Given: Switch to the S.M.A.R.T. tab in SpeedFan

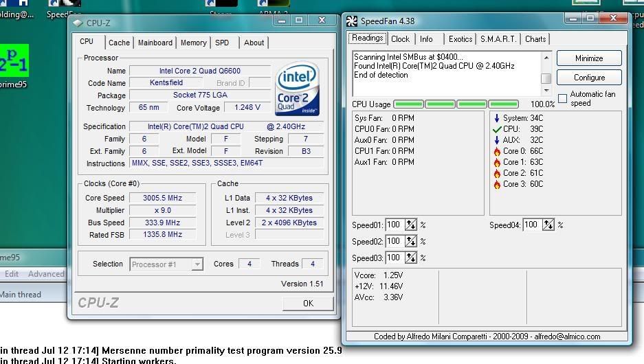Looking at the screenshot, I should point(498,39).
